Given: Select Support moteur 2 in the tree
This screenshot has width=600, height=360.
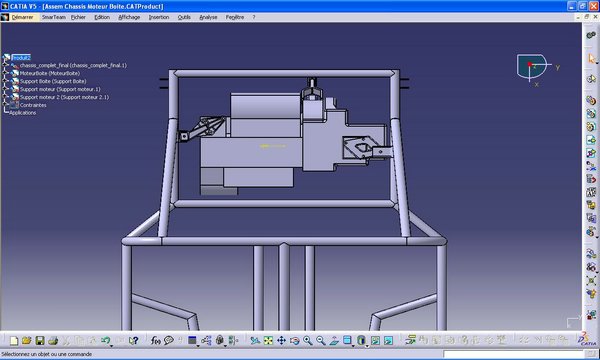Looking at the screenshot, I should [x=64, y=97].
